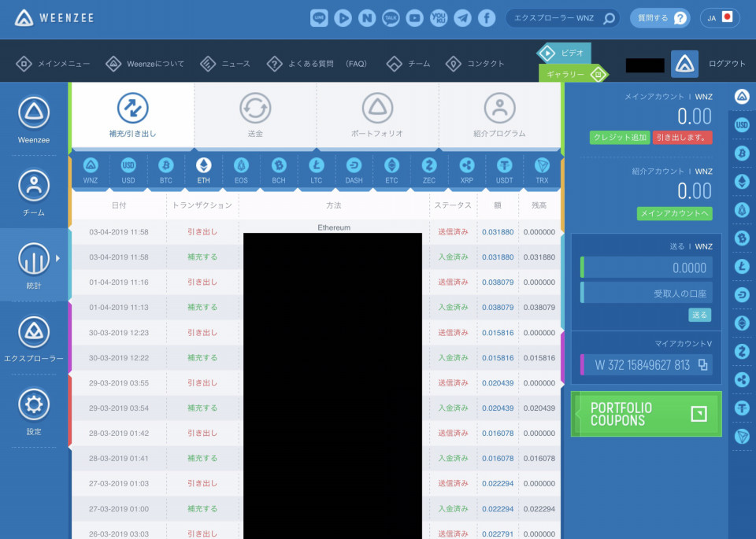Click ログアウト link
The width and height of the screenshot is (756, 539).
point(727,64)
